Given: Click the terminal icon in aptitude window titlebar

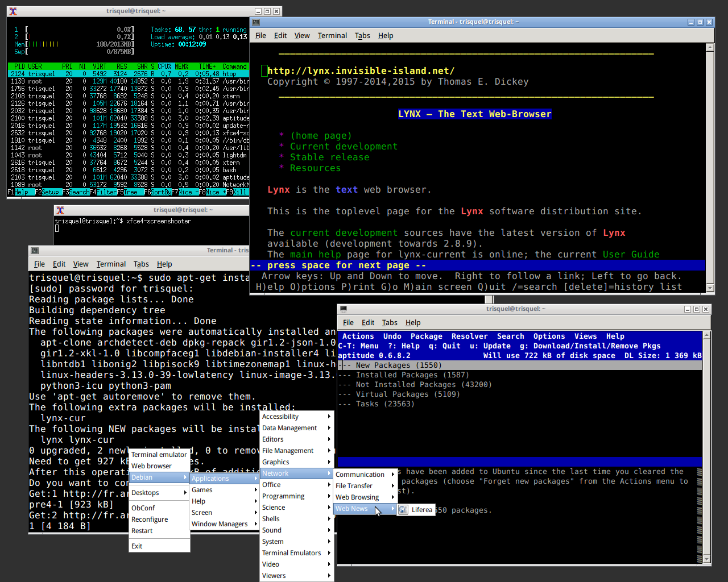Looking at the screenshot, I should (x=343, y=309).
